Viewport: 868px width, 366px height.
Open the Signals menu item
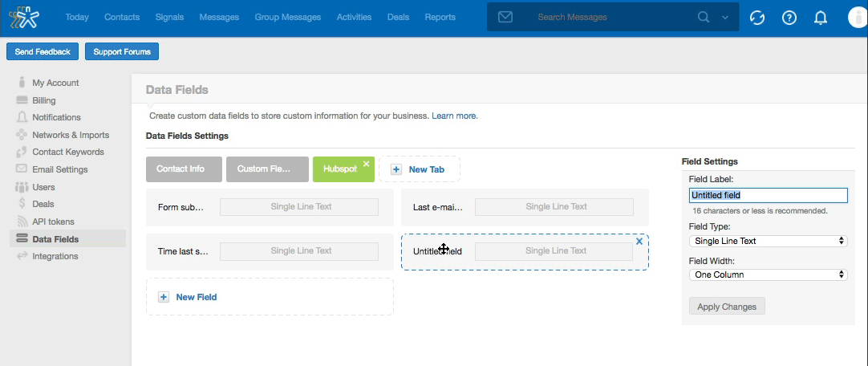tap(169, 17)
